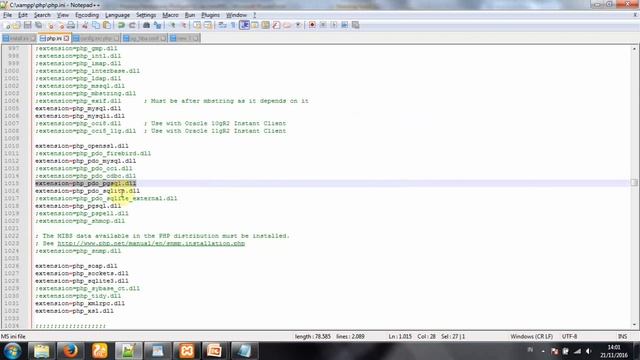Open the File menu
Viewport: 640px width, 360px height.
tap(7, 15)
